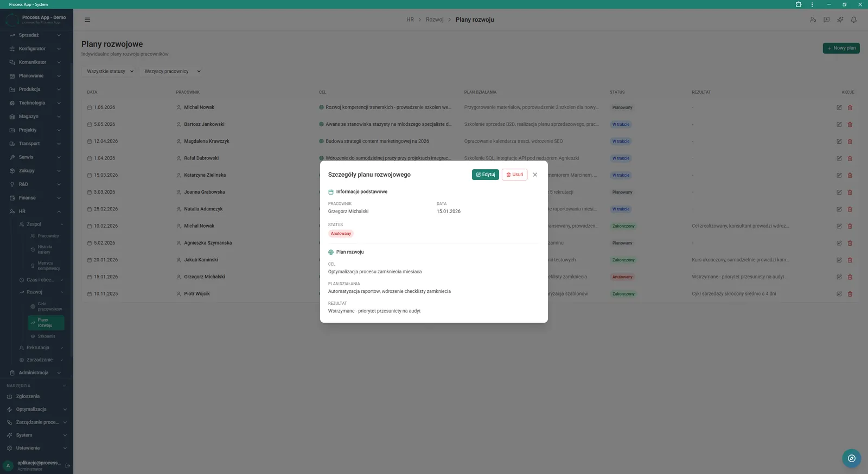Click the Rozwoj breadcrumb link
This screenshot has height=474, width=868.
435,20
